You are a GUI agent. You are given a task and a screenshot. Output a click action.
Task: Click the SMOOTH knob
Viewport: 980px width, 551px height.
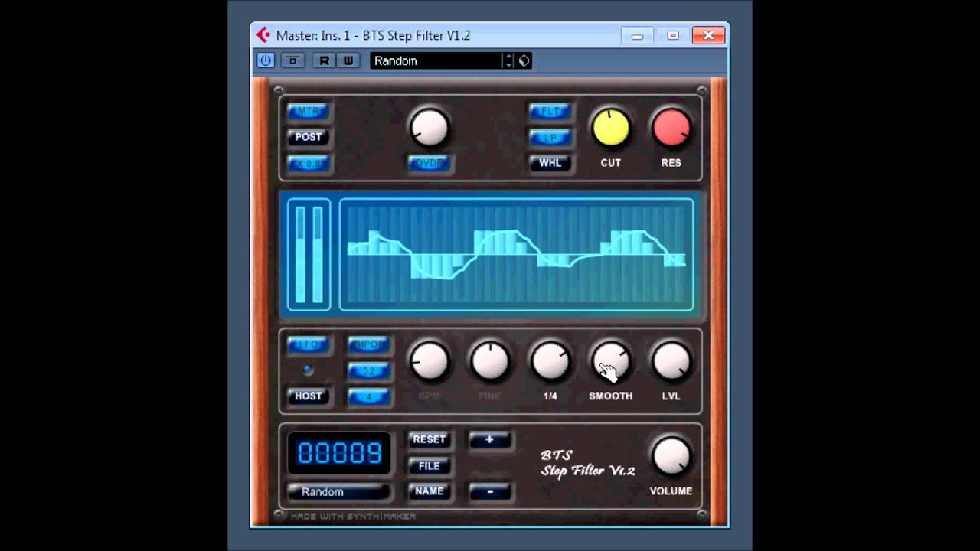coord(610,361)
